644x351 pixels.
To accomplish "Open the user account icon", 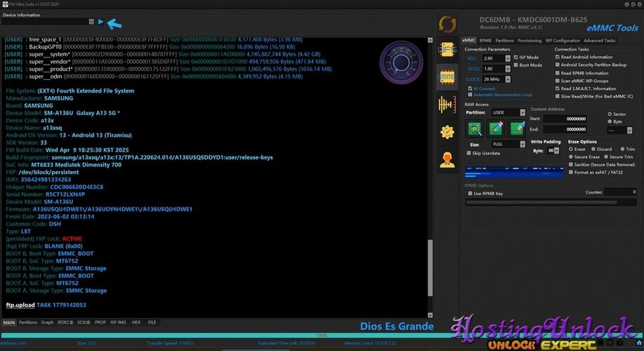I will pos(448,159).
